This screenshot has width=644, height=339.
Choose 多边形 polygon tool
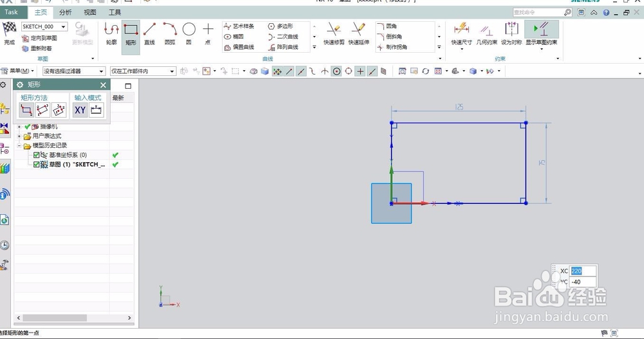pyautogui.click(x=281, y=26)
